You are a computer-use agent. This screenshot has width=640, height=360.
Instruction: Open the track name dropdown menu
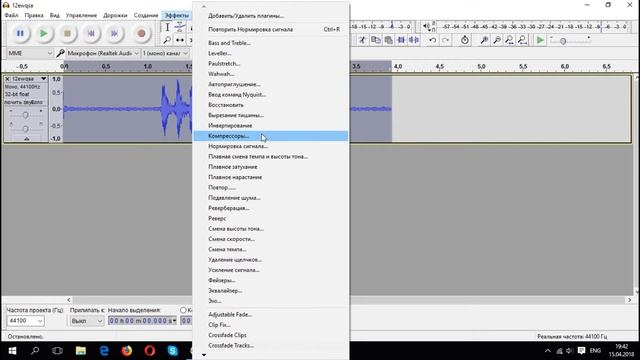pos(29,79)
